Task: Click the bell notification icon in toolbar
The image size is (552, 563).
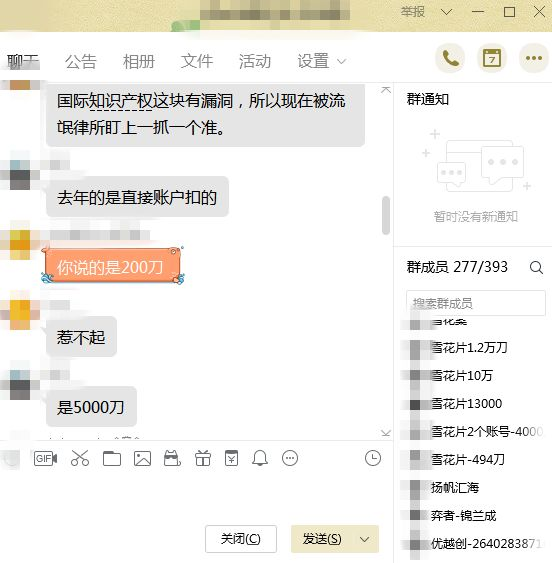Action: pyautogui.click(x=260, y=458)
